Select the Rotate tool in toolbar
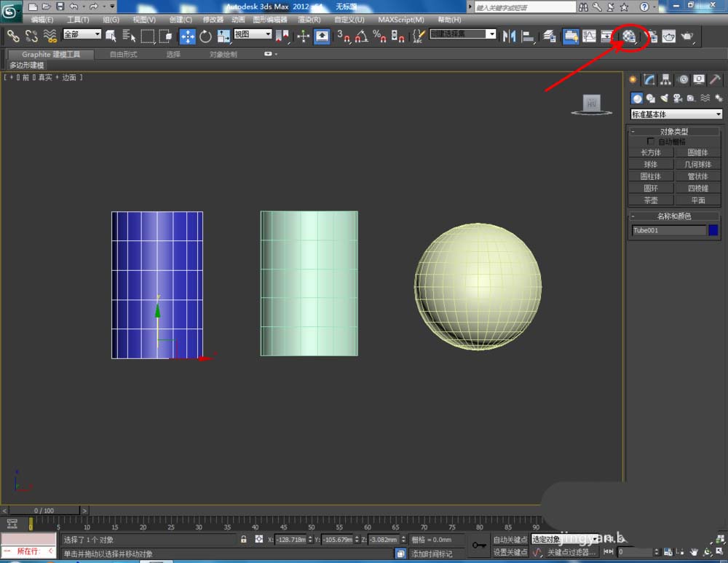This screenshot has width=728, height=563. [x=205, y=36]
